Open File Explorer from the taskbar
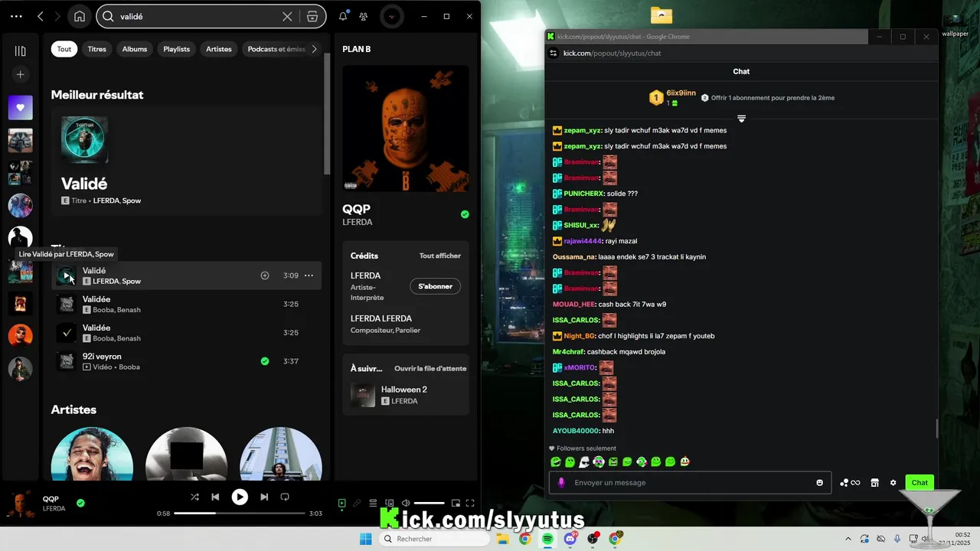980x551 pixels. pyautogui.click(x=502, y=539)
